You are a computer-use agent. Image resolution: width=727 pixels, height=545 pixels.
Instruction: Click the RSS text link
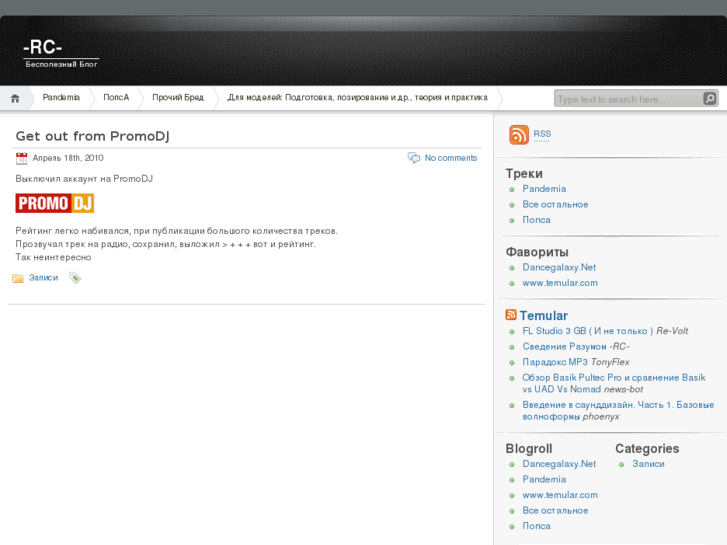click(x=542, y=134)
